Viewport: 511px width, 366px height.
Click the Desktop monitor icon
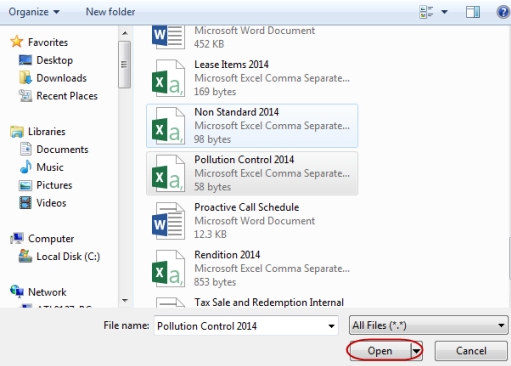[x=25, y=60]
